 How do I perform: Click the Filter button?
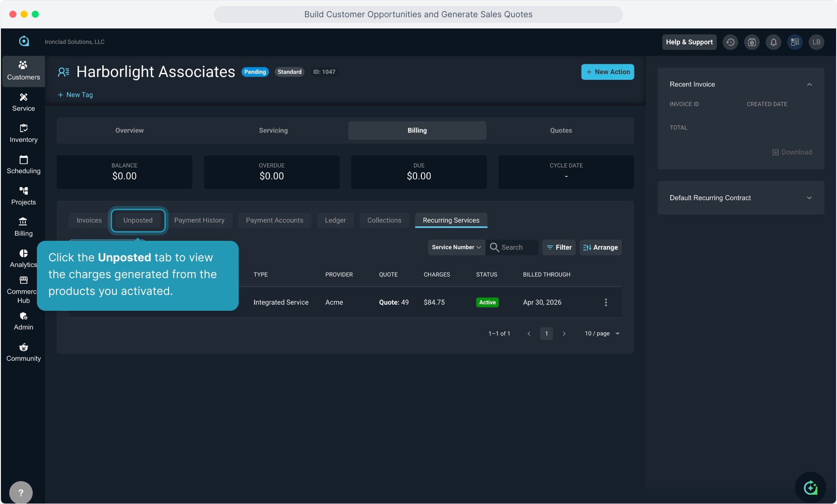[x=559, y=247]
